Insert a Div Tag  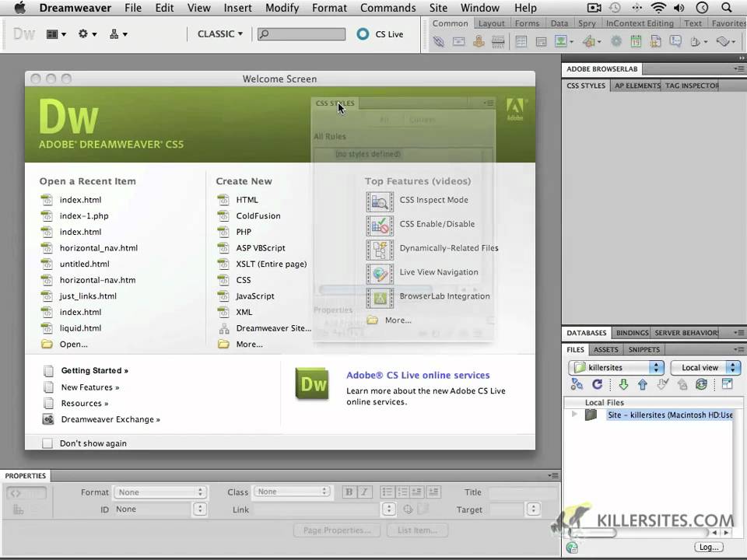542,42
